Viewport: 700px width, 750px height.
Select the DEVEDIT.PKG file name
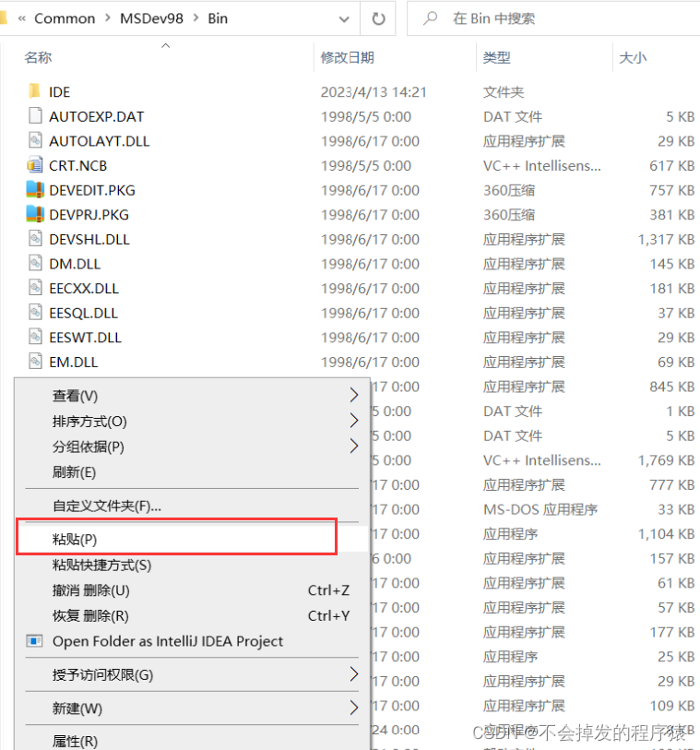[x=92, y=190]
